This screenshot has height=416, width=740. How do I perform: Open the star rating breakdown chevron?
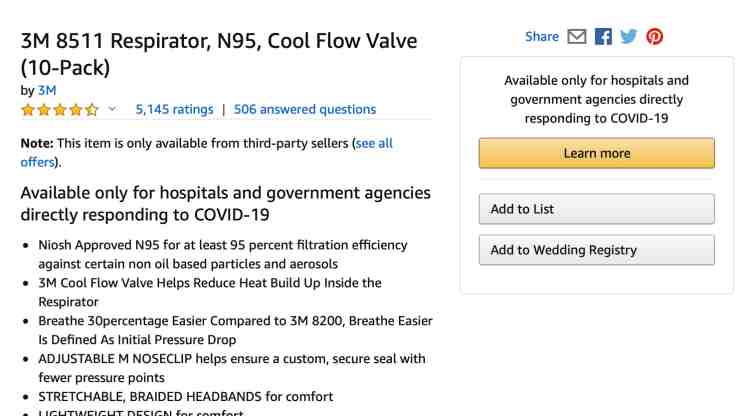click(112, 109)
